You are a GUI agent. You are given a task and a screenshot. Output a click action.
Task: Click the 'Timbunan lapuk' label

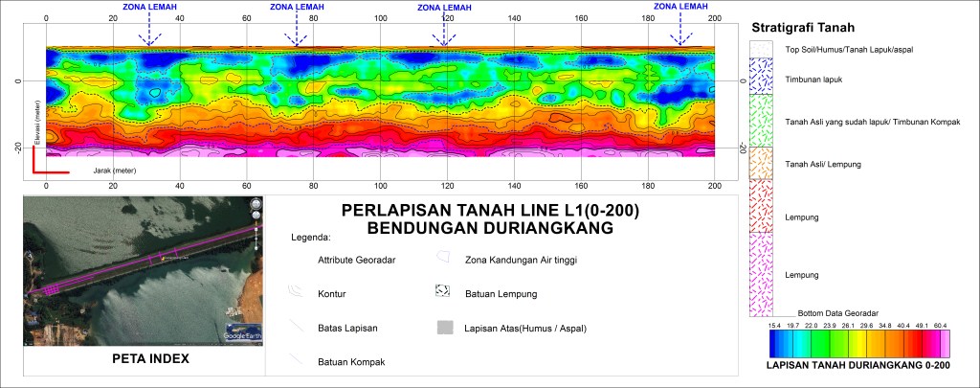pos(814,80)
